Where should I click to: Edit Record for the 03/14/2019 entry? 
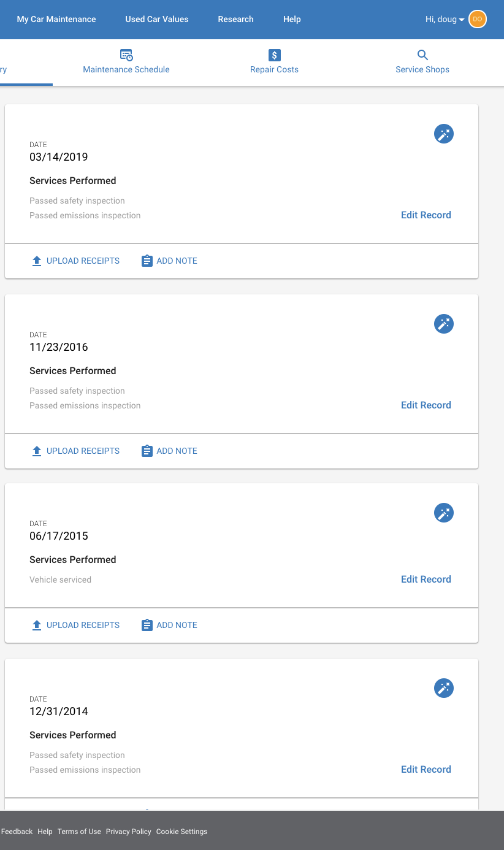coord(426,215)
